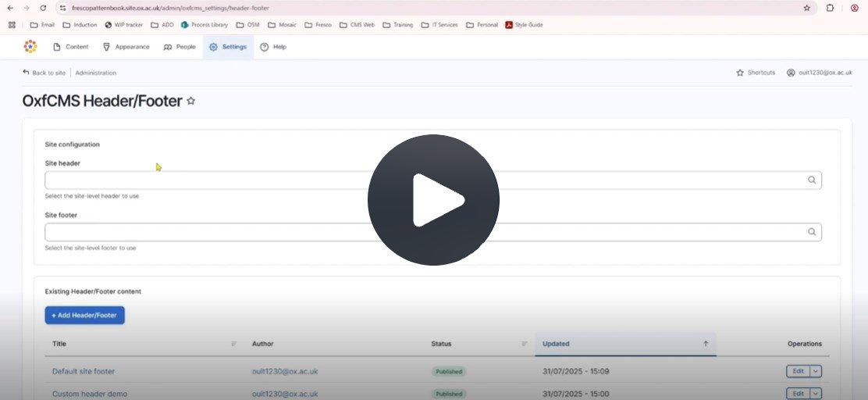Image resolution: width=868 pixels, height=400 pixels.
Task: Open the Mosaic bookmark folder
Action: [282, 25]
